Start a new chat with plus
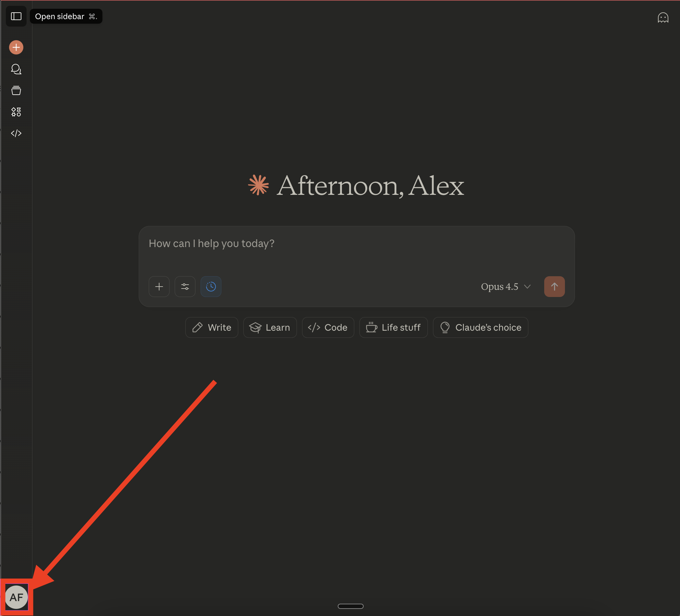 tap(16, 47)
